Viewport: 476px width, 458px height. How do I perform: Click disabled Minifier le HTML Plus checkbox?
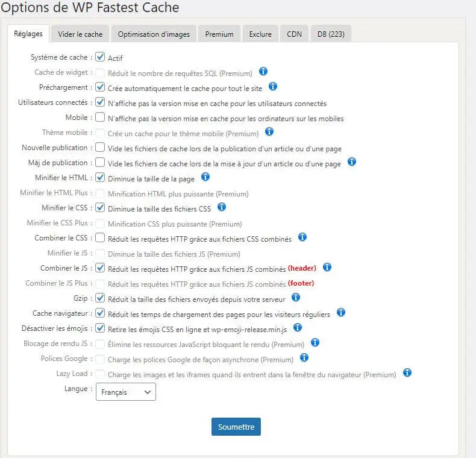(x=100, y=193)
